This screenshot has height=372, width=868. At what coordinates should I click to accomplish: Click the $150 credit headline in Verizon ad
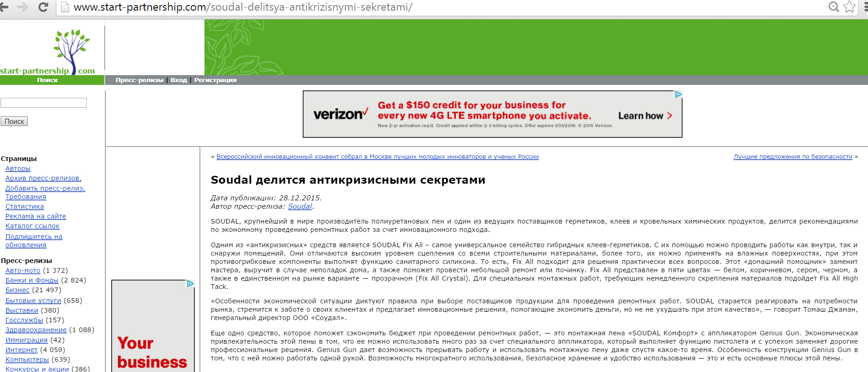[x=484, y=110]
